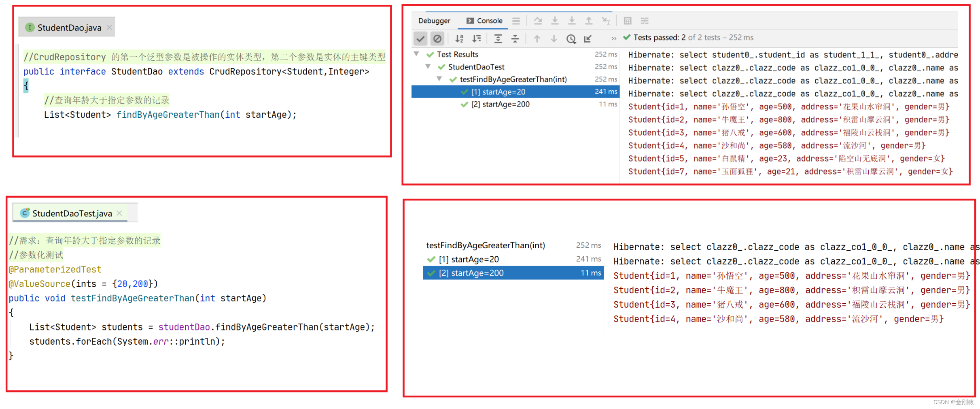
Task: Select Test Results root row
Action: point(515,54)
